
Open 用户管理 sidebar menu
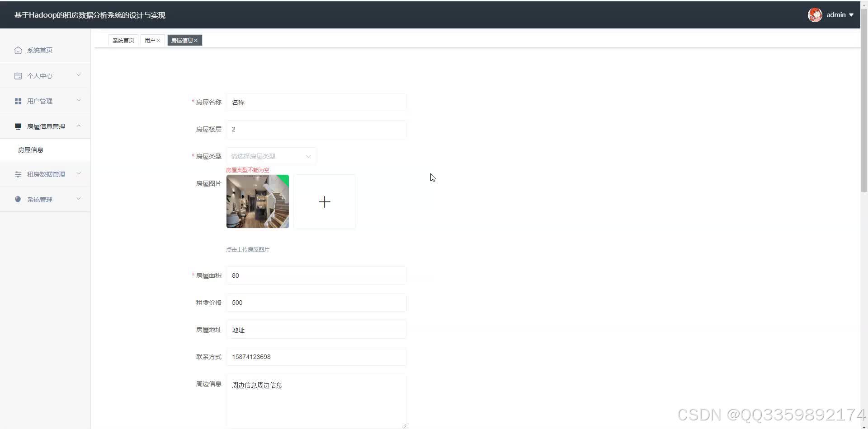(x=45, y=101)
